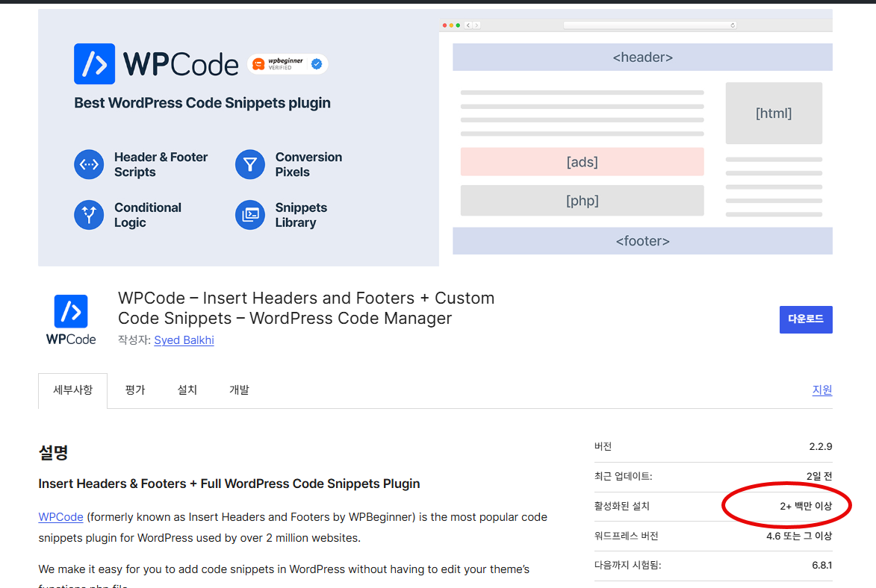This screenshot has height=588, width=876.
Task: Open the Snippets Library icon
Action: (249, 215)
